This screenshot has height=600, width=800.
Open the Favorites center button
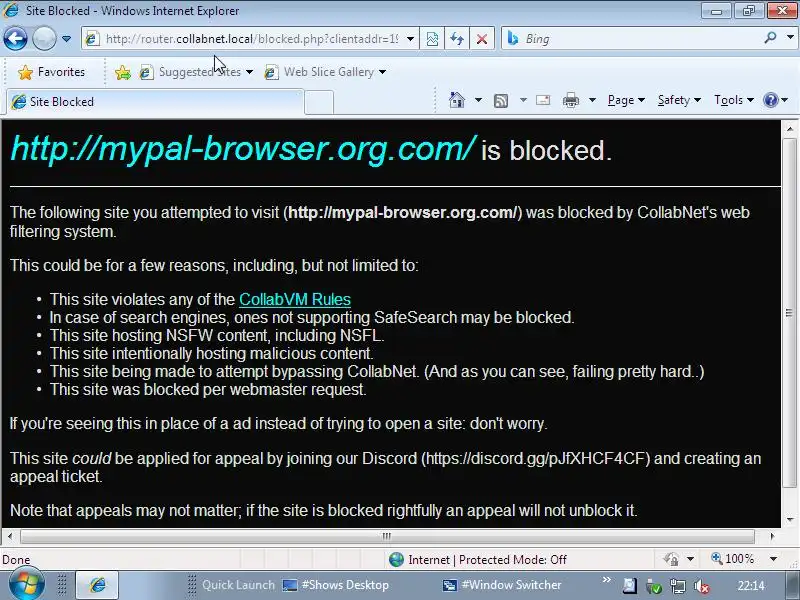click(51, 72)
